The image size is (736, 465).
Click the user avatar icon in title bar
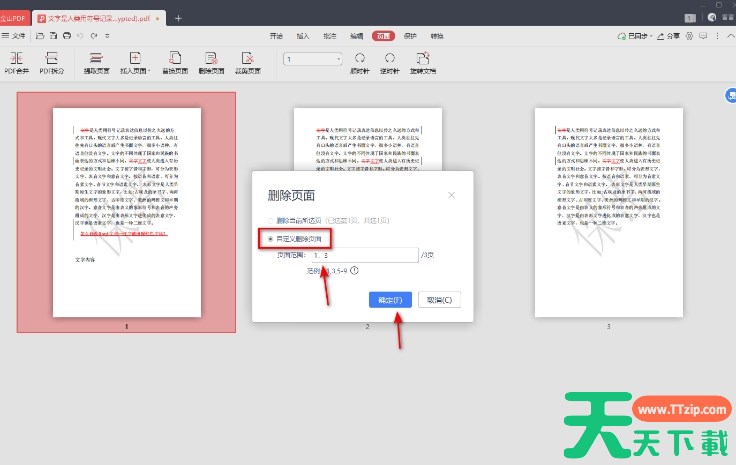712,17
